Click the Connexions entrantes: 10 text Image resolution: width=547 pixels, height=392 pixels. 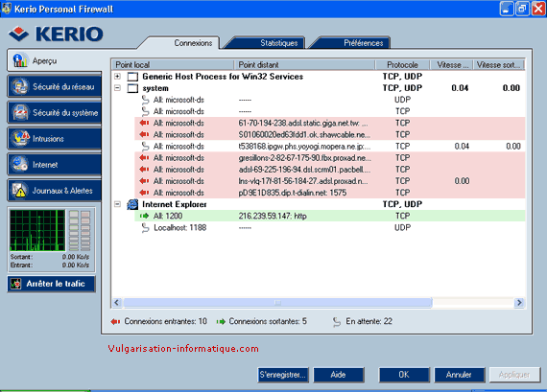click(166, 321)
